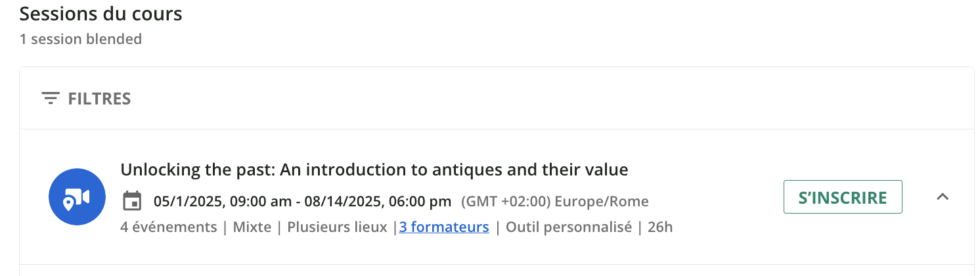Image resolution: width=980 pixels, height=276 pixels.
Task: Click the "Plusieurs lieux" location label
Action: pos(336,227)
